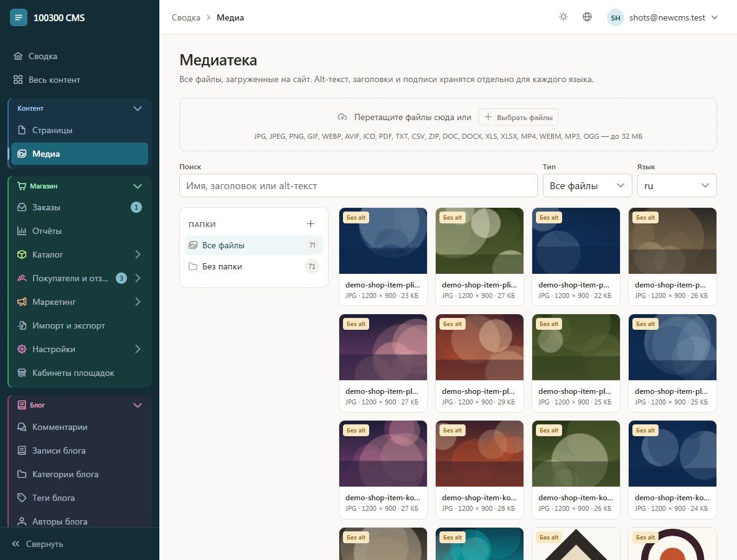Screen dimensions: 737x560
Task: Select Медиа in the sidebar
Action: [x=80, y=154]
